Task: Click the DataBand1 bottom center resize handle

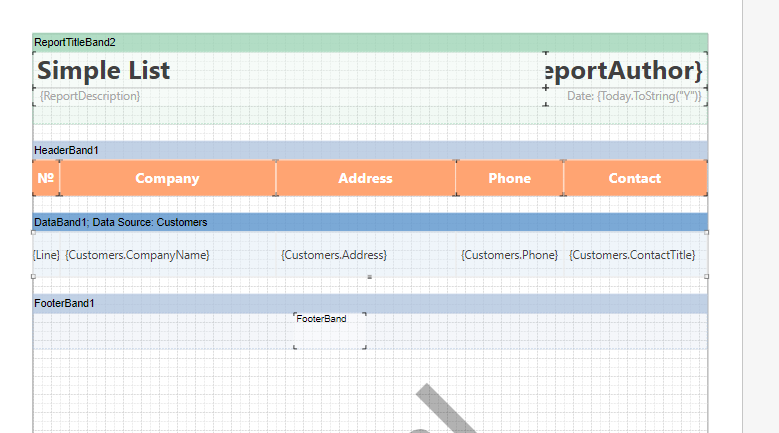Action: [370, 277]
